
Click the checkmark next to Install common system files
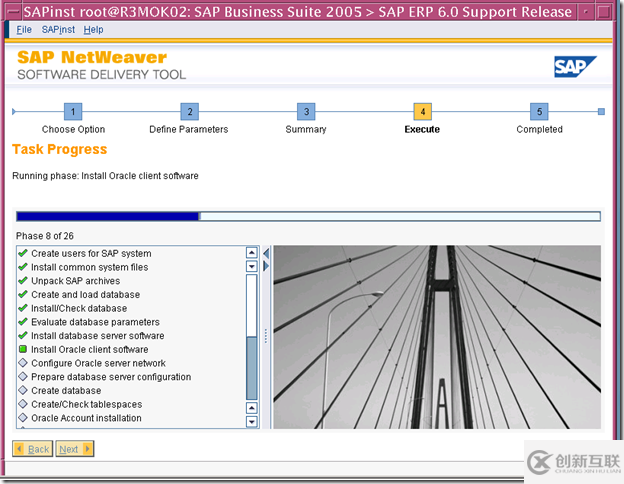pyautogui.click(x=23, y=267)
